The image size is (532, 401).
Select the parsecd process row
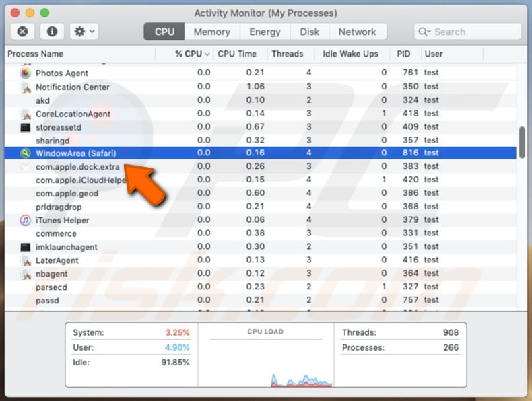click(260, 287)
